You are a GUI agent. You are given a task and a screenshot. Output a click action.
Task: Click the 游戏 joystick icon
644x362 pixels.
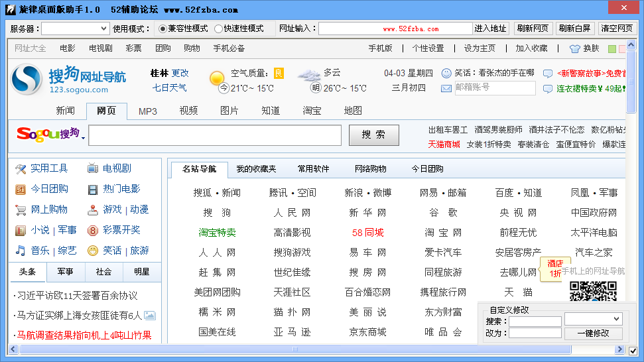click(x=93, y=210)
